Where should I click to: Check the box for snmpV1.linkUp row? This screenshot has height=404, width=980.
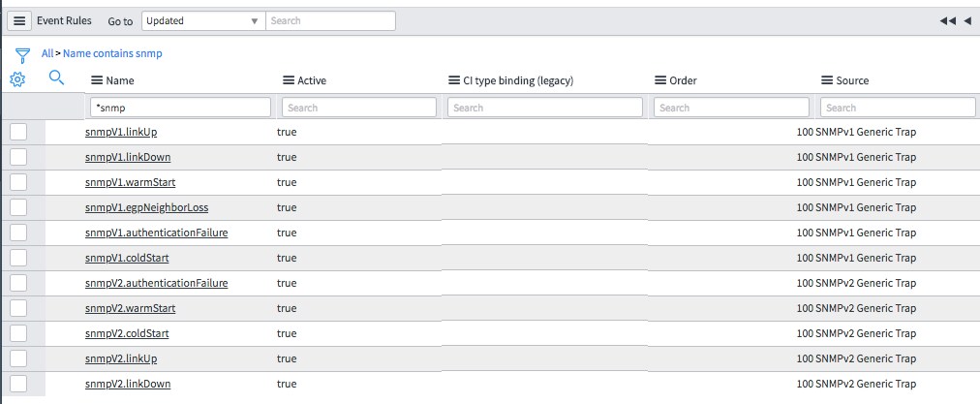(18, 132)
